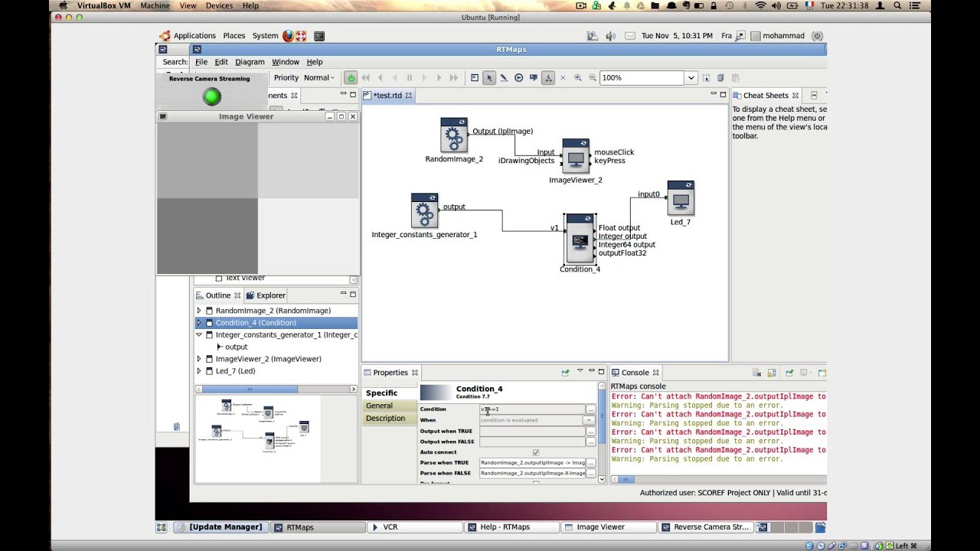Screen dimensions: 980x551
Task: Click the rewind to start playback icon
Action: [365, 78]
